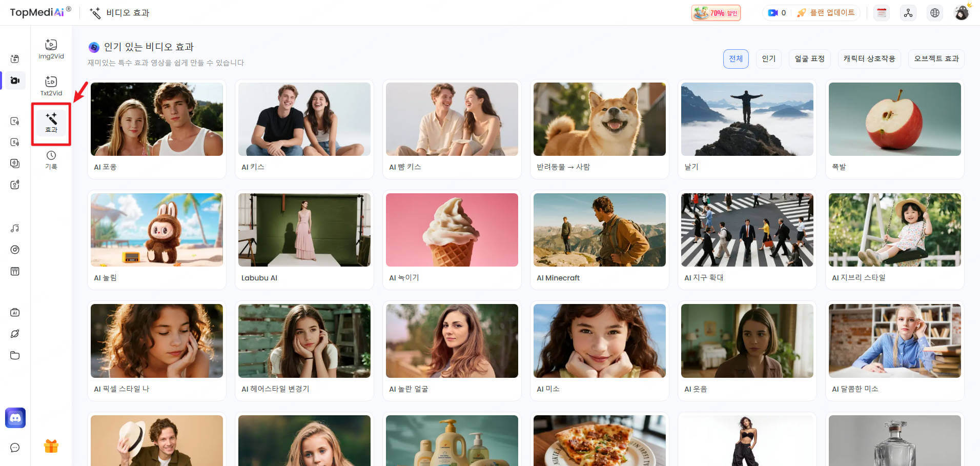Open the globe language selector

(935, 13)
